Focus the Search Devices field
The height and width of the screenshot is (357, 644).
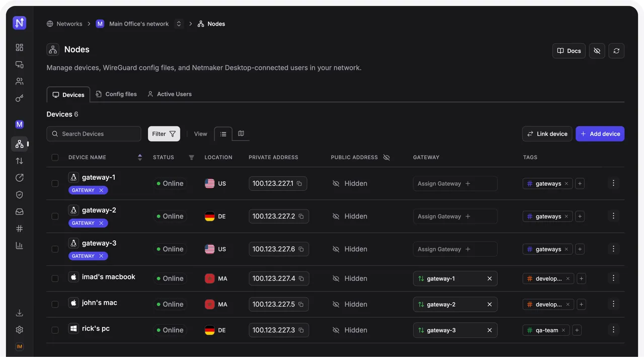click(x=94, y=134)
